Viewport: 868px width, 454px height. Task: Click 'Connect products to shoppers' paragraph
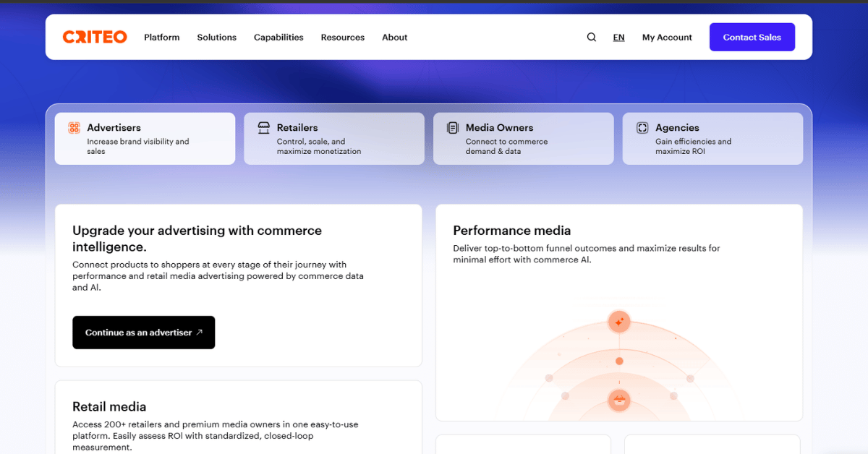(218, 276)
